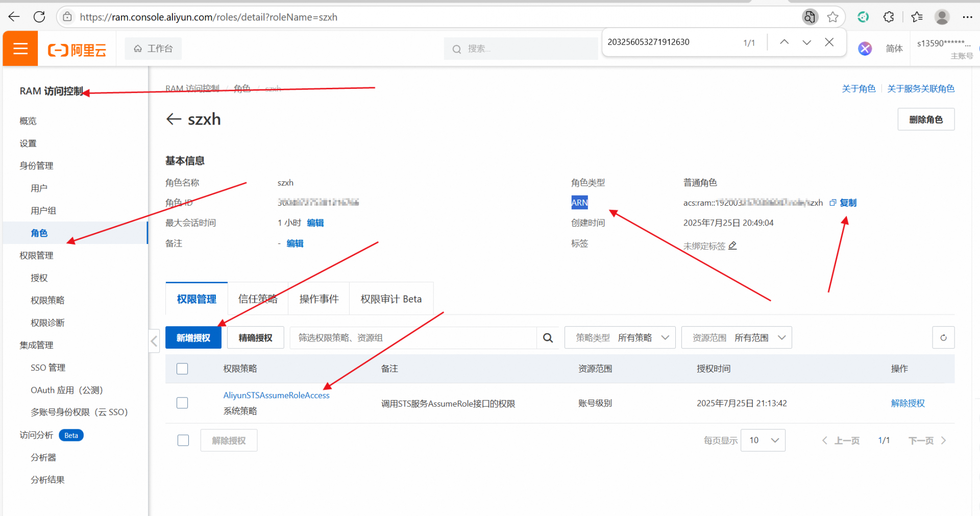Open Aliyun hamburger navigation menu
The height and width of the screenshot is (516, 980).
[20, 48]
